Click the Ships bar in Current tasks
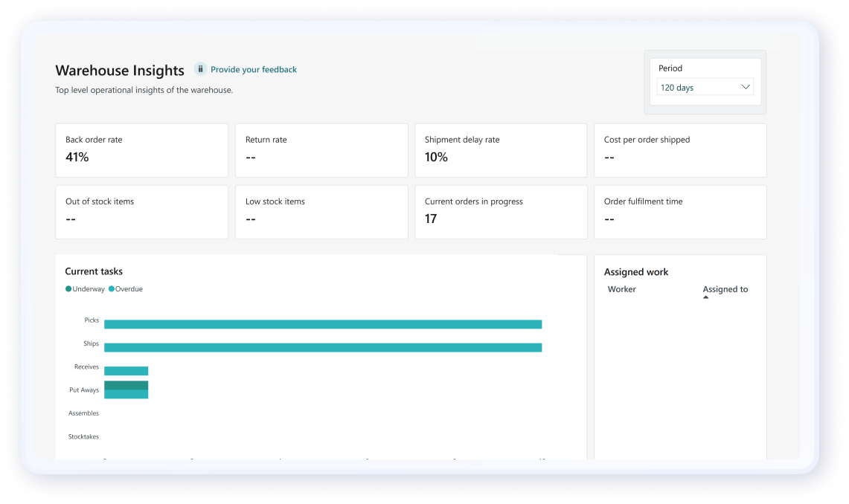The image size is (849, 504). 322,347
